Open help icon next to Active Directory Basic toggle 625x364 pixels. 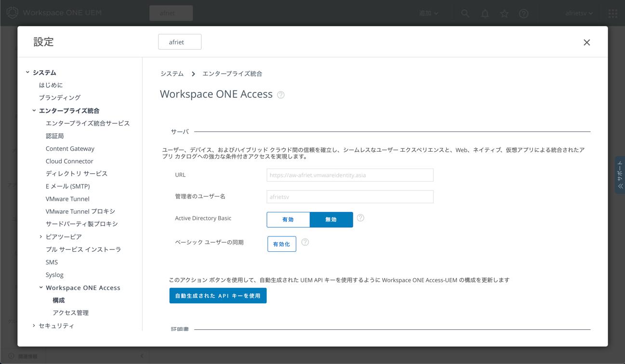click(x=360, y=218)
